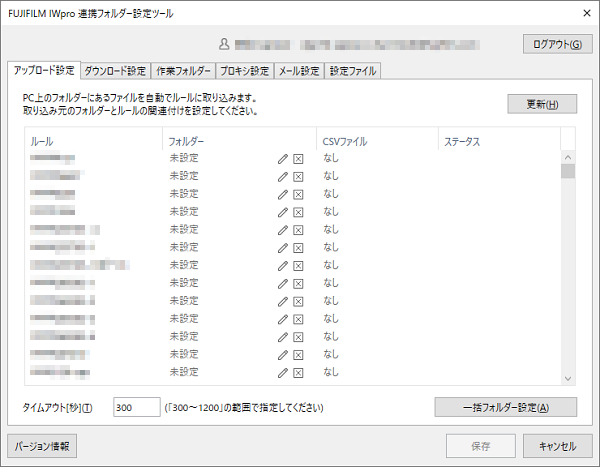Clear folder setting of the fifth rule row
Viewport: 600px width, 467px height.
pyautogui.click(x=298, y=230)
